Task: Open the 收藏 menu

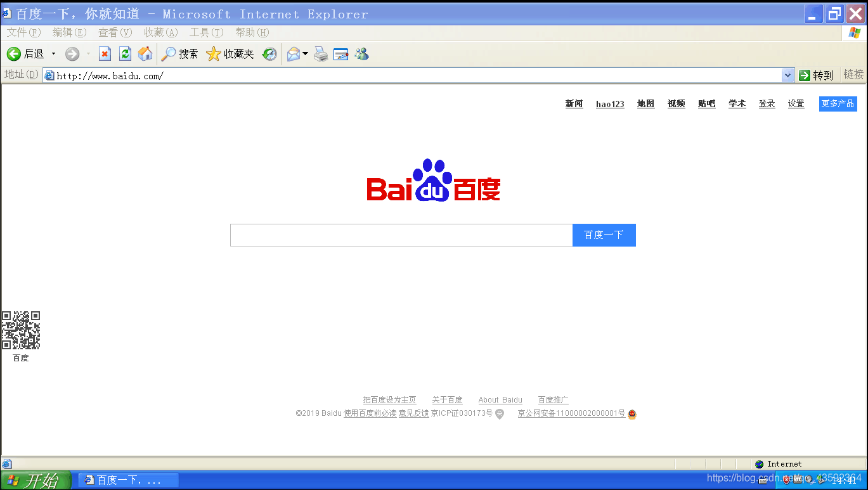Action: (161, 32)
